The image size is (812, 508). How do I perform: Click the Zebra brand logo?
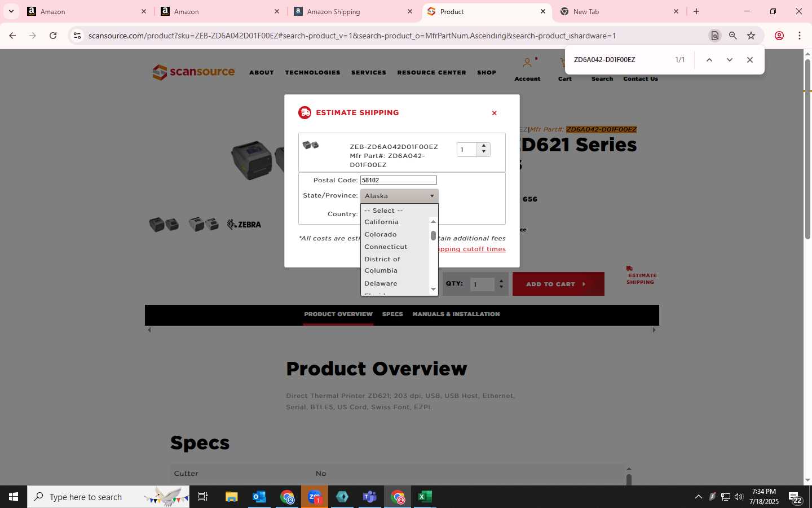tap(244, 225)
